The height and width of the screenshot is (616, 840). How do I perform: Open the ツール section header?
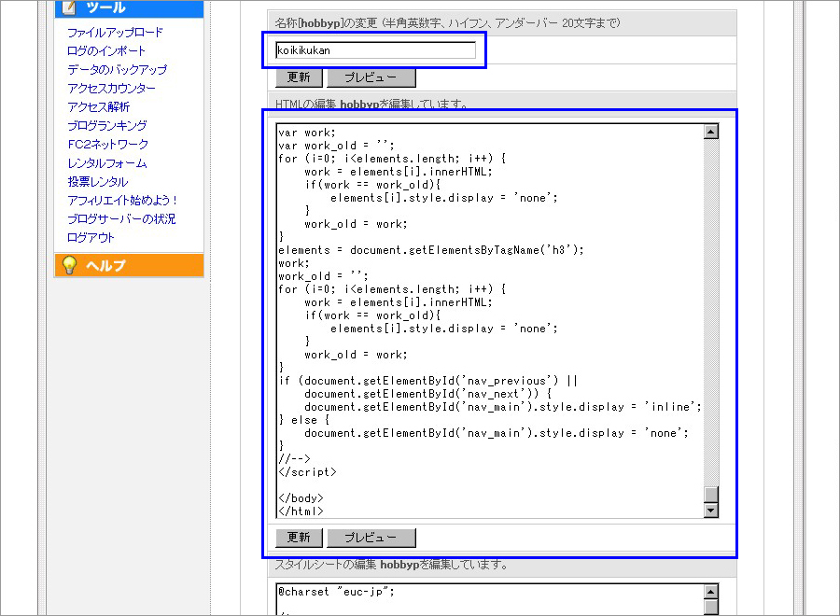pos(129,8)
